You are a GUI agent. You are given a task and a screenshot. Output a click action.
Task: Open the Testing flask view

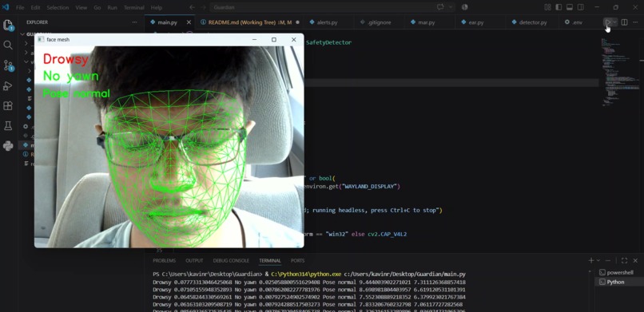(8, 126)
